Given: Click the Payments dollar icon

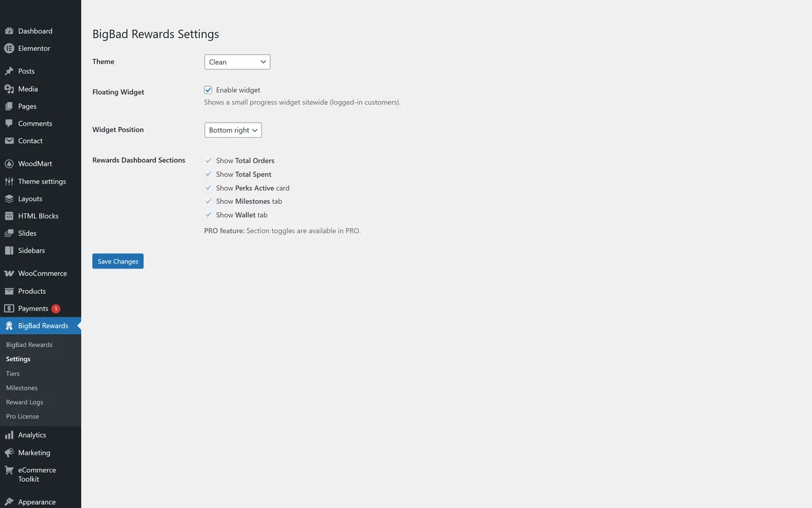Looking at the screenshot, I should (x=9, y=309).
